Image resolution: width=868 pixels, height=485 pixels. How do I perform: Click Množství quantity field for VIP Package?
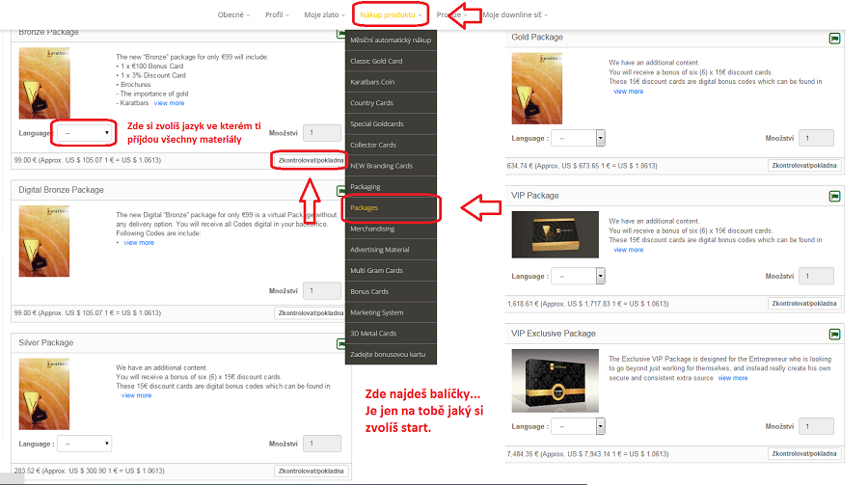pos(816,276)
